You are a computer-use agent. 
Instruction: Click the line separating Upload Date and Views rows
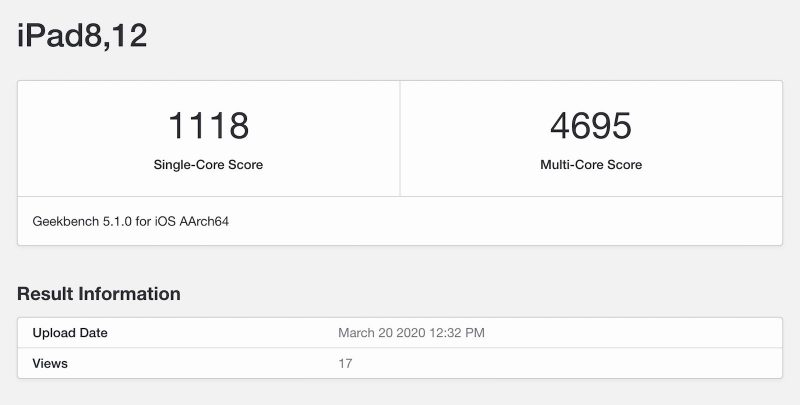tap(400, 348)
